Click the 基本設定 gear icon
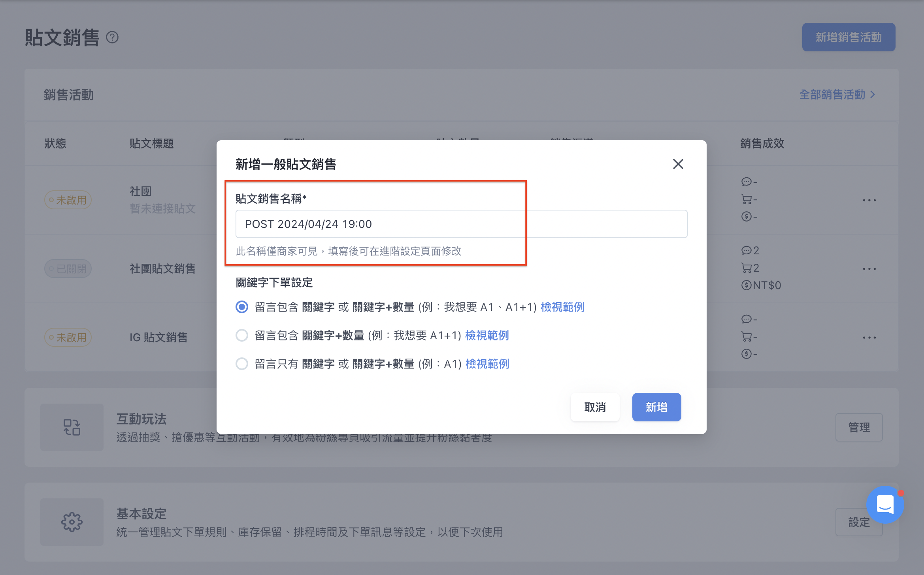Image resolution: width=924 pixels, height=575 pixels. (x=72, y=522)
